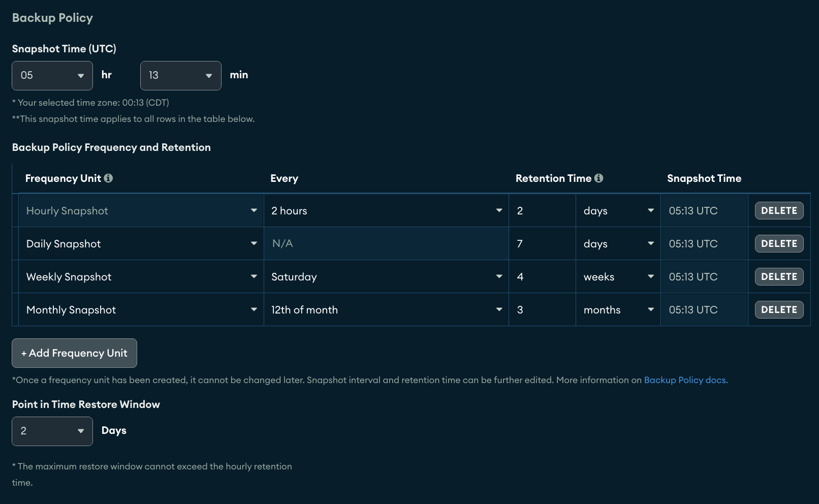Open the months retention unit dropdown
This screenshot has width=819, height=504.
point(618,310)
